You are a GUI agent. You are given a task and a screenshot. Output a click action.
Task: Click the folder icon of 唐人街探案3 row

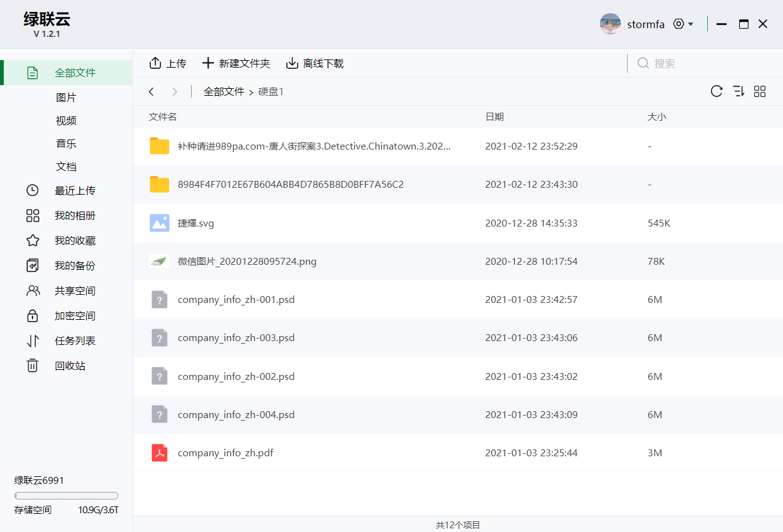click(x=160, y=146)
